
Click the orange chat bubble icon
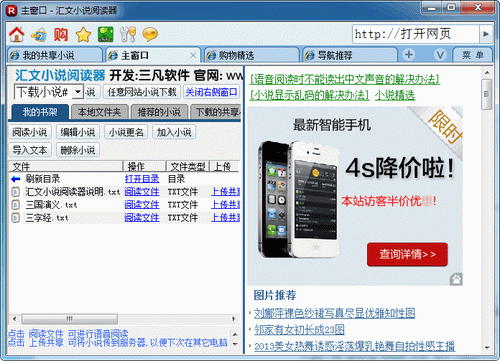[x=150, y=34]
